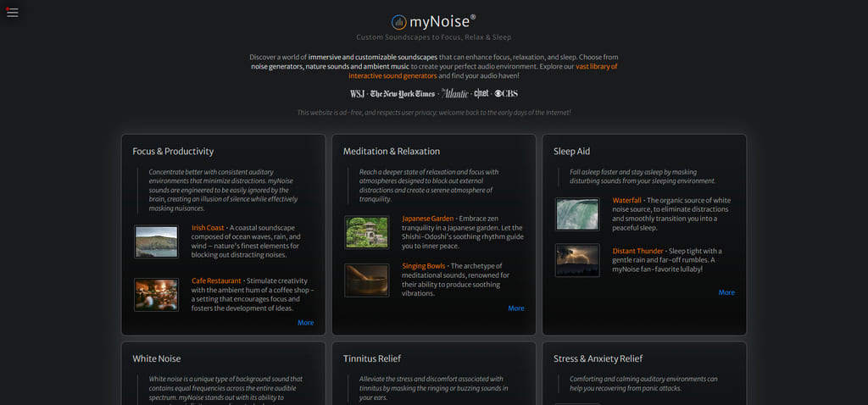The width and height of the screenshot is (868, 405).
Task: Follow the Cafe Restaurant link
Action: pos(216,280)
